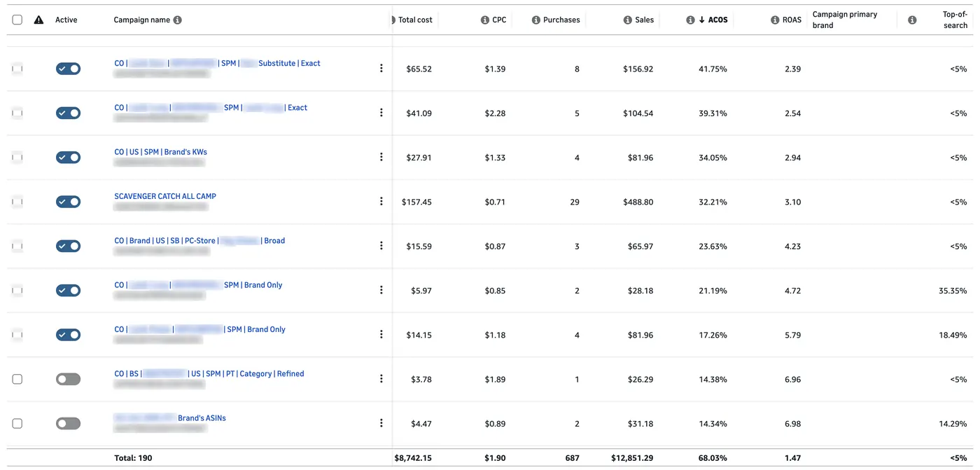Click info icon beside Sales header
Screen dimensions: 980x470
click(628, 20)
